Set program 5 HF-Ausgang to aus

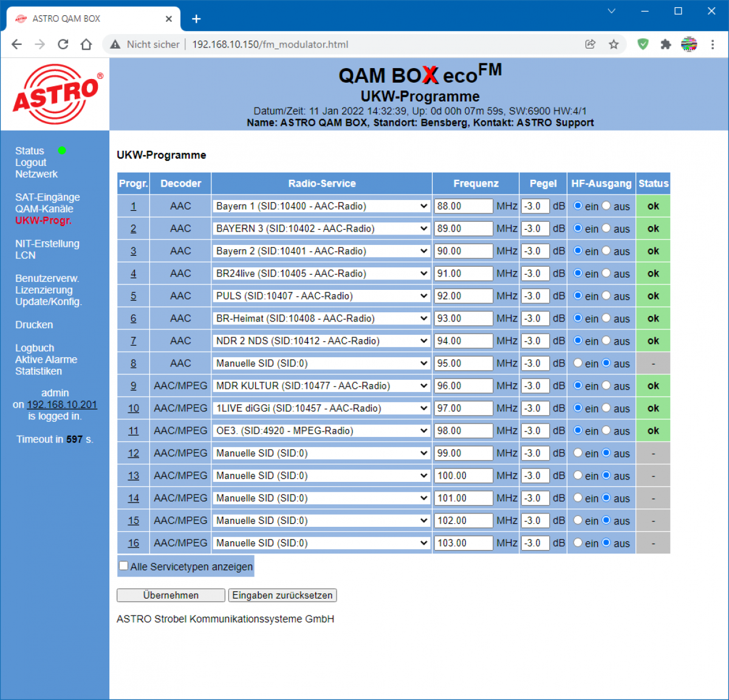click(606, 296)
